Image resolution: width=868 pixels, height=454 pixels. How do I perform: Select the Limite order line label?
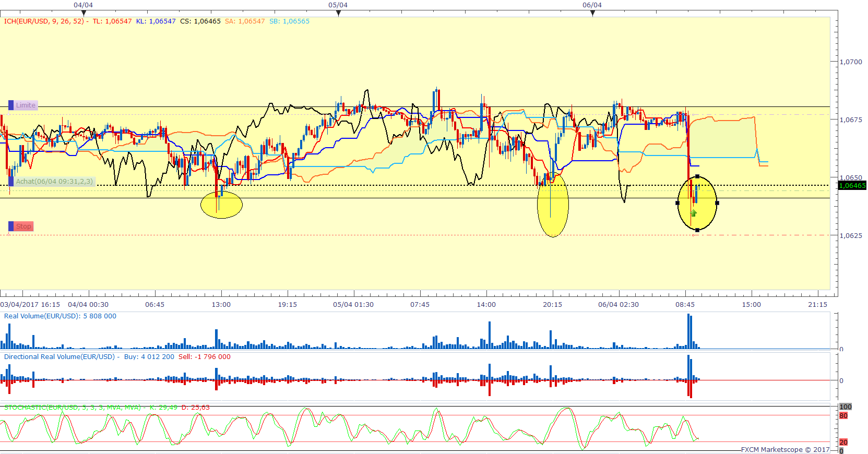click(x=25, y=105)
